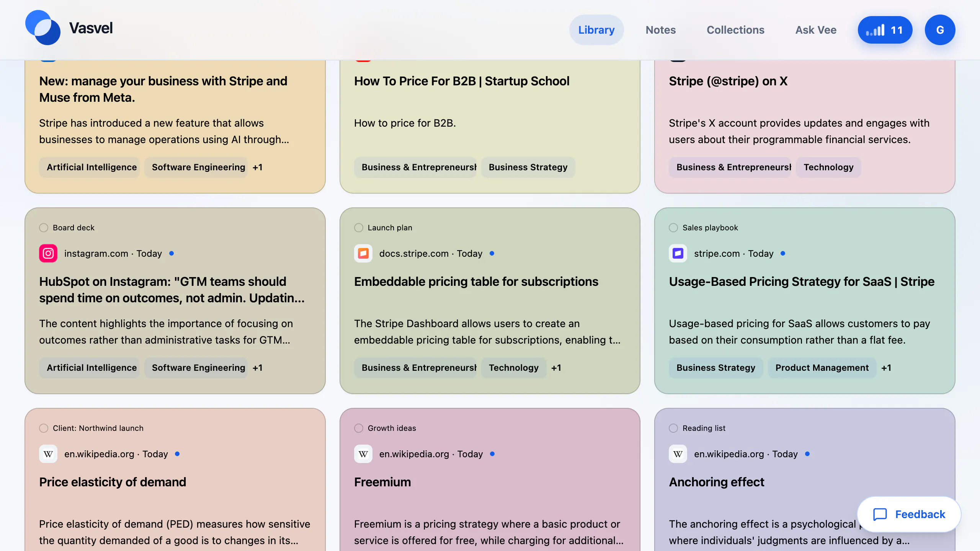Open the Anchoring effect title
Image resolution: width=980 pixels, height=551 pixels.
716,482
